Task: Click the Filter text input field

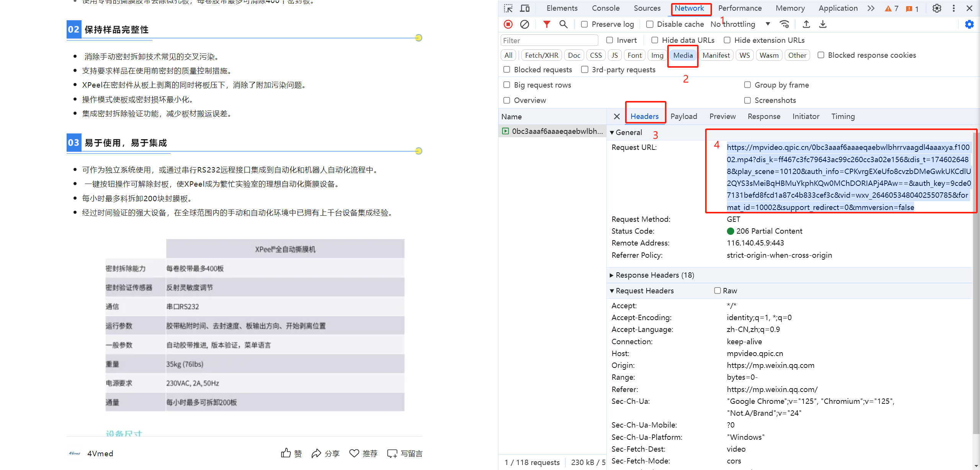Action: [549, 41]
